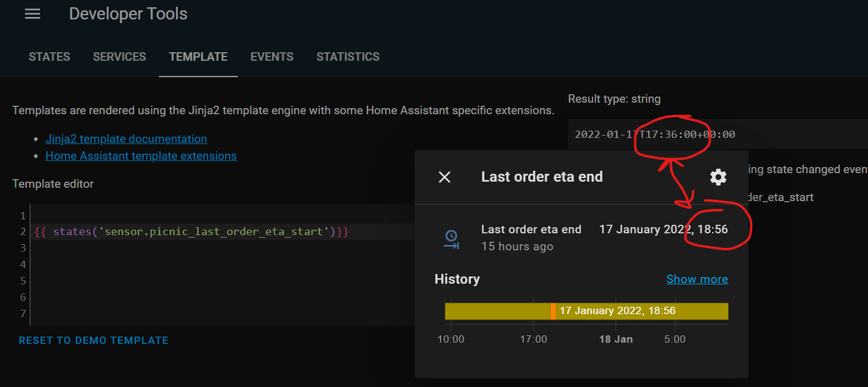Open entity settings via gear icon
This screenshot has width=868, height=387.
[x=717, y=177]
